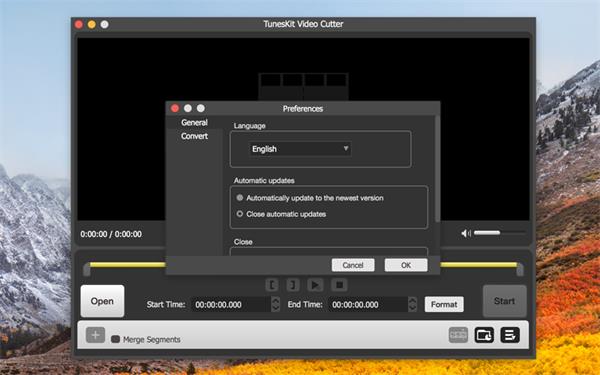Open the English language dropdown
600x375 pixels.
pyautogui.click(x=300, y=149)
